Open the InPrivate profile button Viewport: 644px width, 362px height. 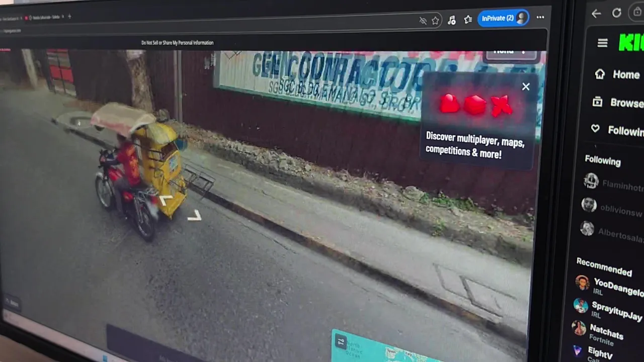[x=503, y=18]
